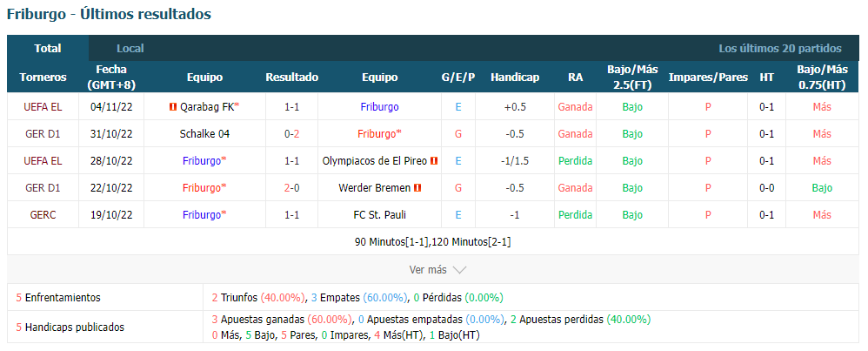This screenshot has height=351, width=868.
Task: Click the 2-0 result versus Werder Bremen
Action: pos(291,188)
